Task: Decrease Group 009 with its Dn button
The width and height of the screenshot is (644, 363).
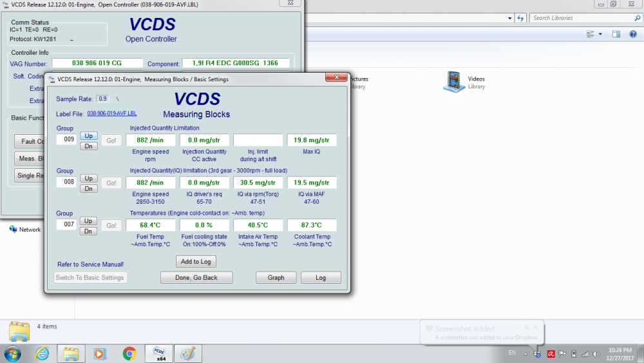Action: [88, 146]
